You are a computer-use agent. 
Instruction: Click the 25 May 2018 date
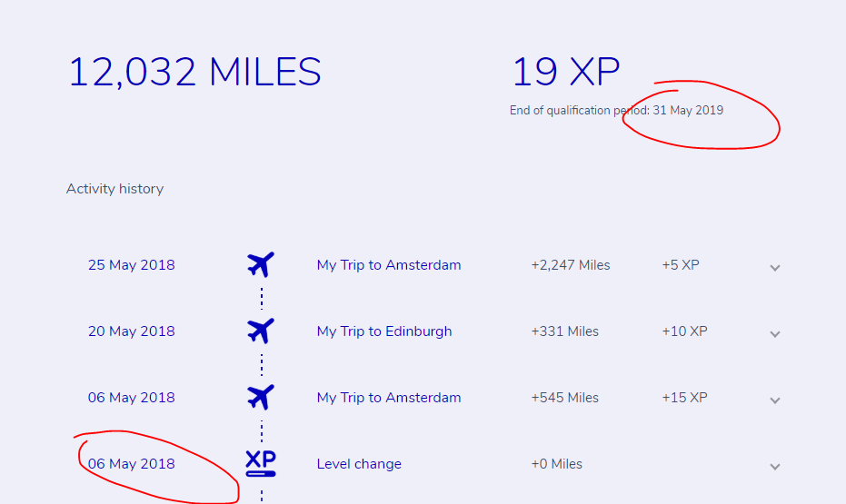pyautogui.click(x=132, y=265)
